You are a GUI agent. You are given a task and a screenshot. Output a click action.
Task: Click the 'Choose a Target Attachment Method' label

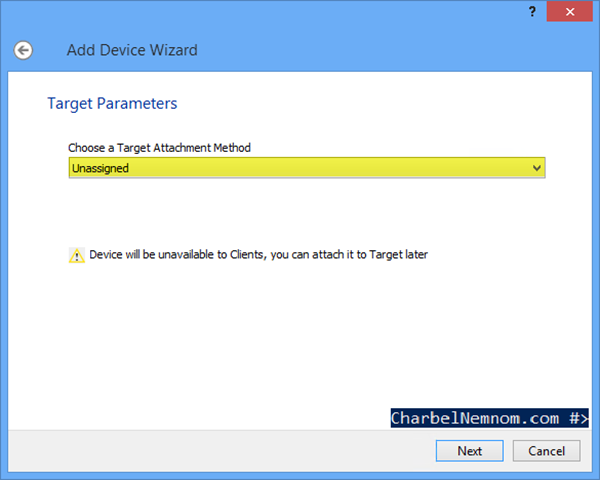159,147
